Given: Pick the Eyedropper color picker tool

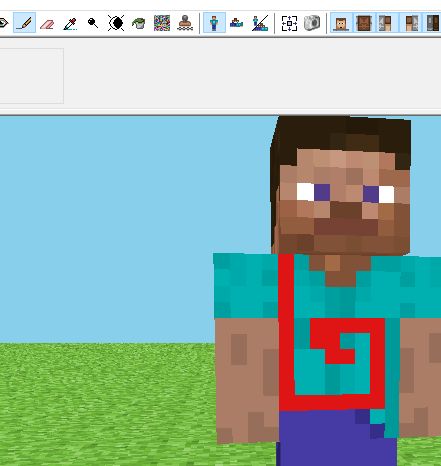Looking at the screenshot, I should [70, 23].
